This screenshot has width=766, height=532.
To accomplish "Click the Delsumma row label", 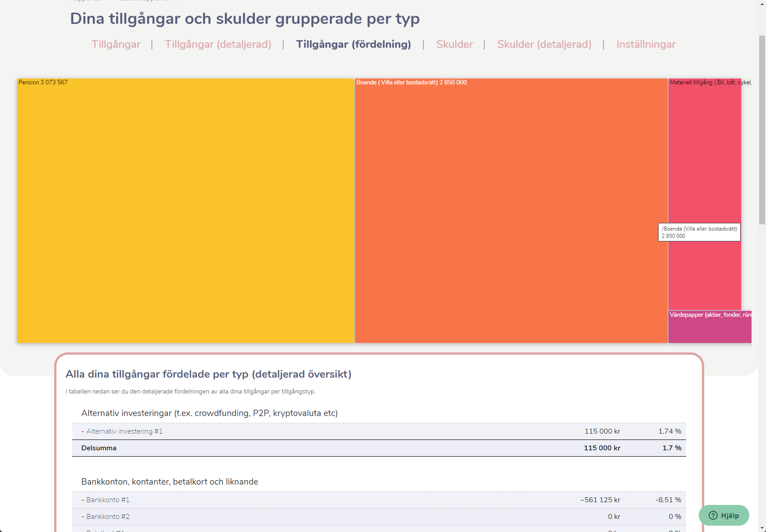I will click(x=99, y=448).
